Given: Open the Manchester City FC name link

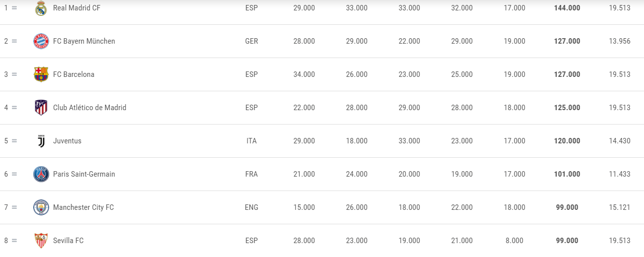Looking at the screenshot, I should (x=83, y=207).
